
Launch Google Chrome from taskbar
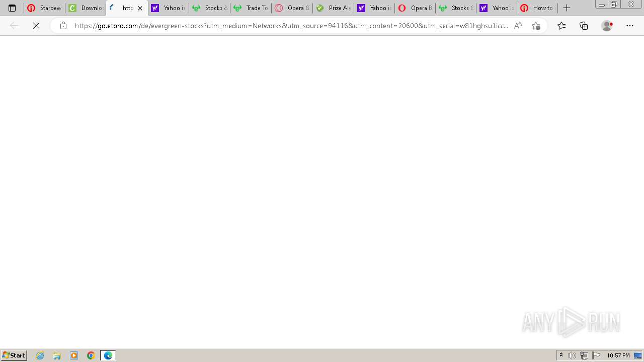pos(91,355)
